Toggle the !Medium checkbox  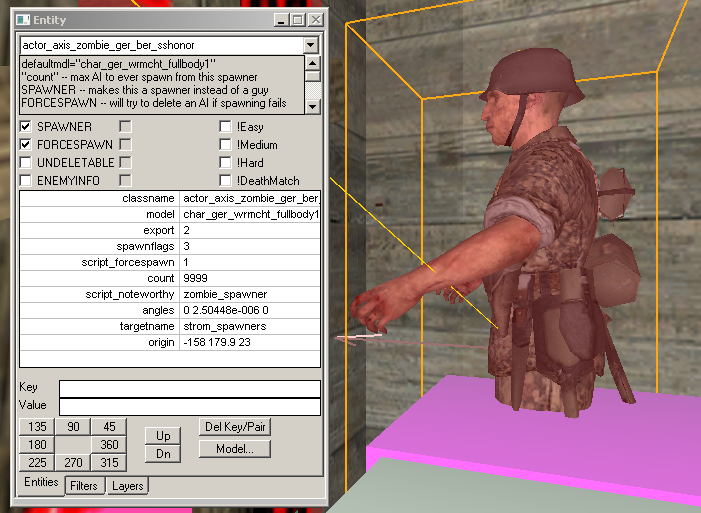(x=225, y=144)
